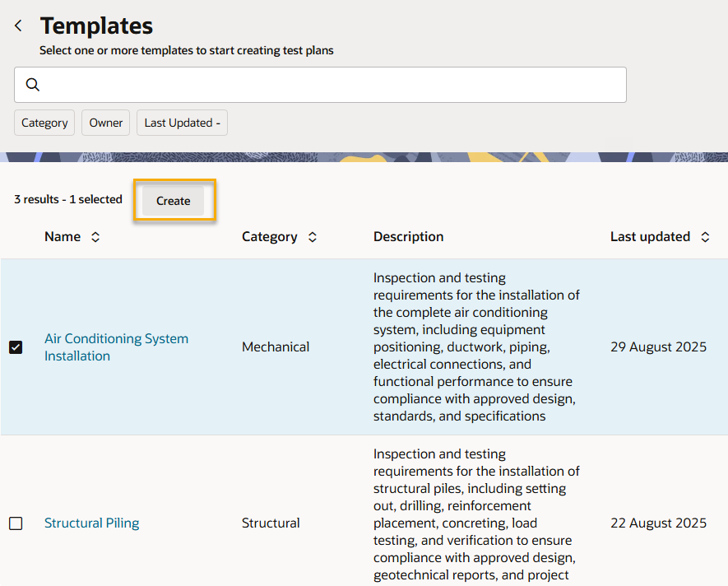This screenshot has height=586, width=728.
Task: Select the 22 August 2025 date cell
Action: coord(658,523)
